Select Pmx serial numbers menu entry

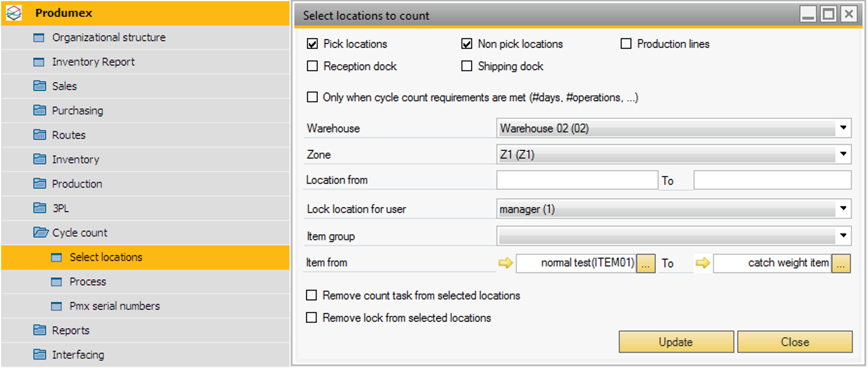[114, 306]
